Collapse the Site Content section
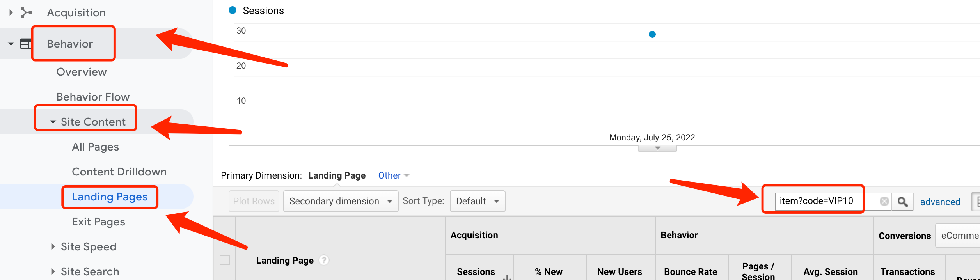The height and width of the screenshot is (280, 980). [x=53, y=121]
